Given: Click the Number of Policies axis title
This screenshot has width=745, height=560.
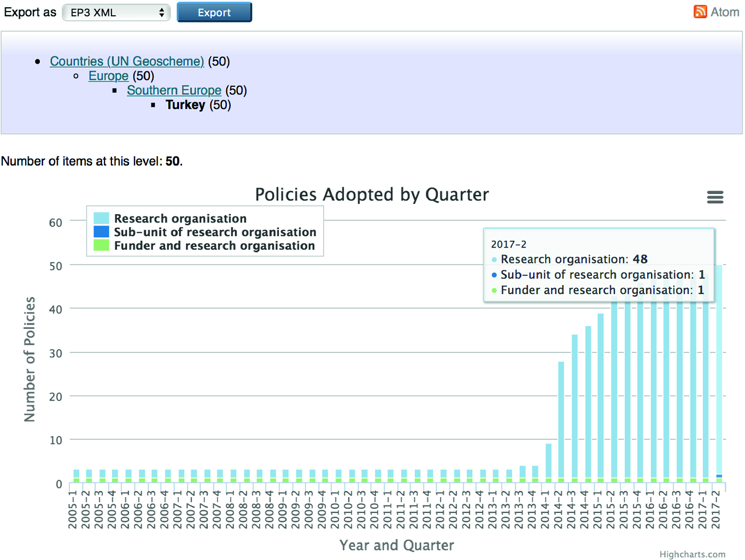Looking at the screenshot, I should (x=30, y=359).
